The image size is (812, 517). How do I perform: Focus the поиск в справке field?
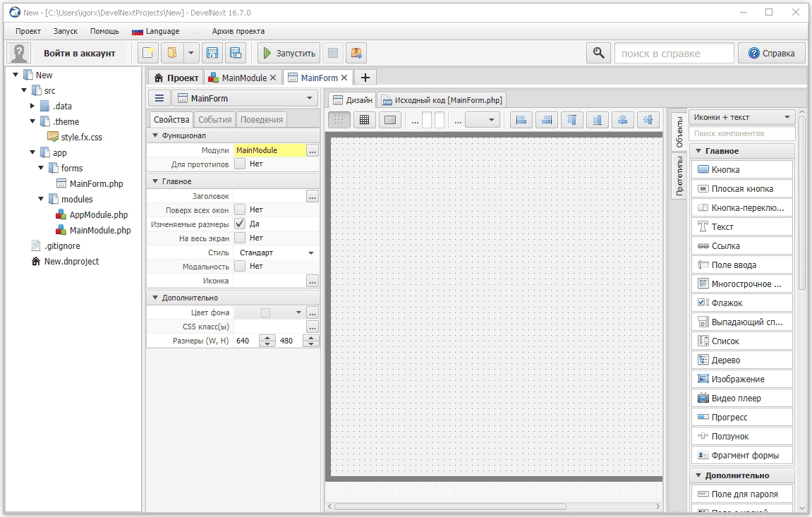tap(674, 54)
